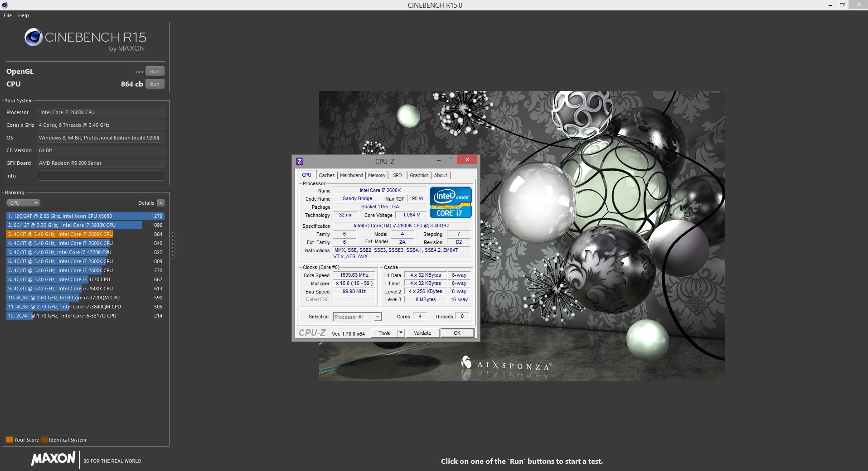Click the CPU-Z purple Z title icon
The image size is (868, 471).
click(299, 161)
